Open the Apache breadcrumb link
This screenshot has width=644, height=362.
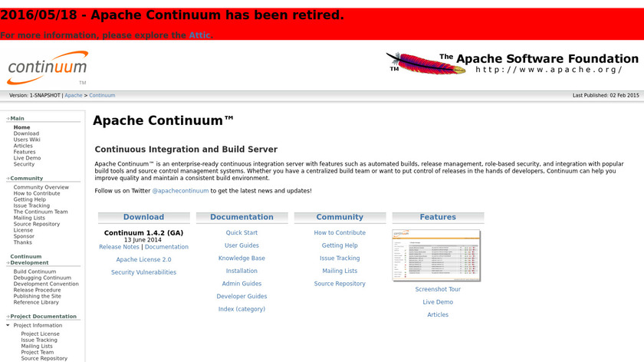click(x=74, y=95)
